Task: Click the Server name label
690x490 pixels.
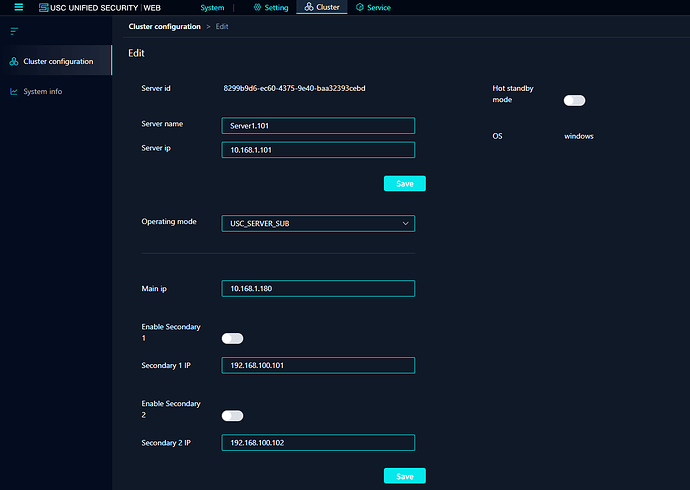Action: (x=162, y=124)
